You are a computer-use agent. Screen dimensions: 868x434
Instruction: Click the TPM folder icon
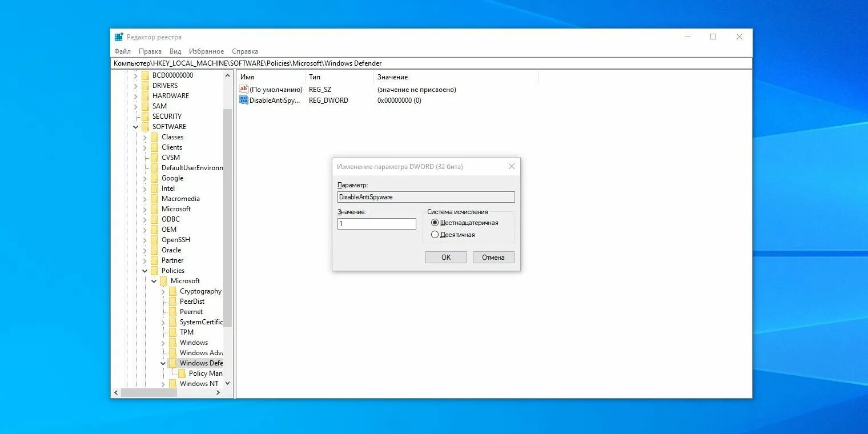point(172,332)
